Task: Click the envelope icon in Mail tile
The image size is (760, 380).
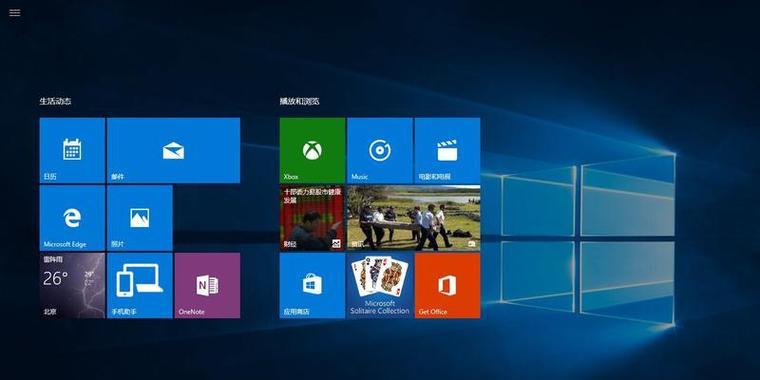Action: tap(173, 151)
